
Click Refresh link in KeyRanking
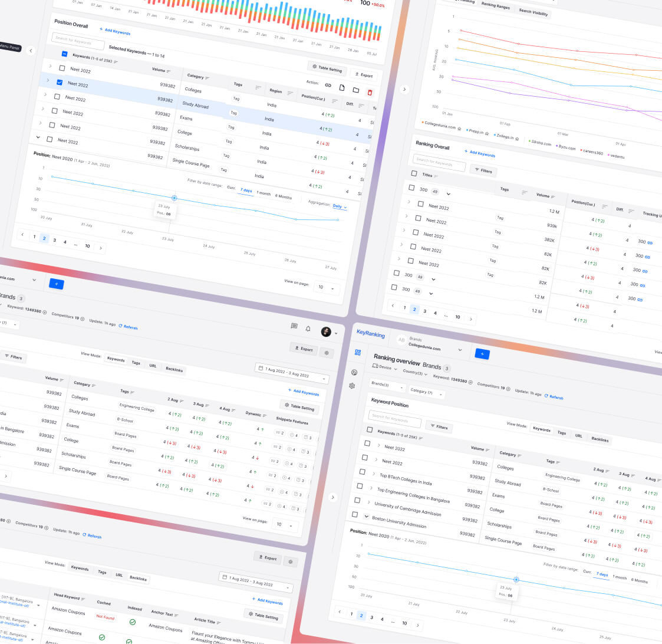tap(554, 397)
